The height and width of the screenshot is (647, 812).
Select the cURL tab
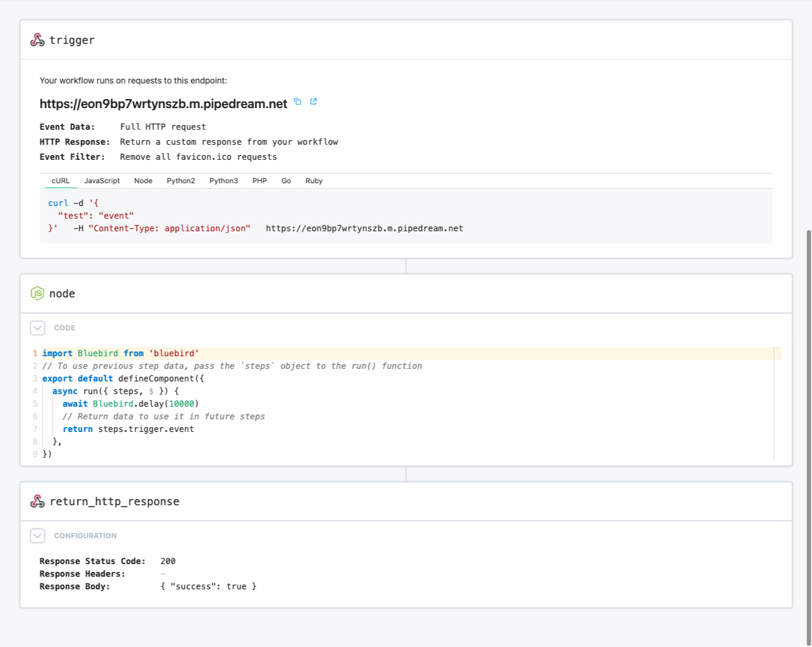coord(61,181)
